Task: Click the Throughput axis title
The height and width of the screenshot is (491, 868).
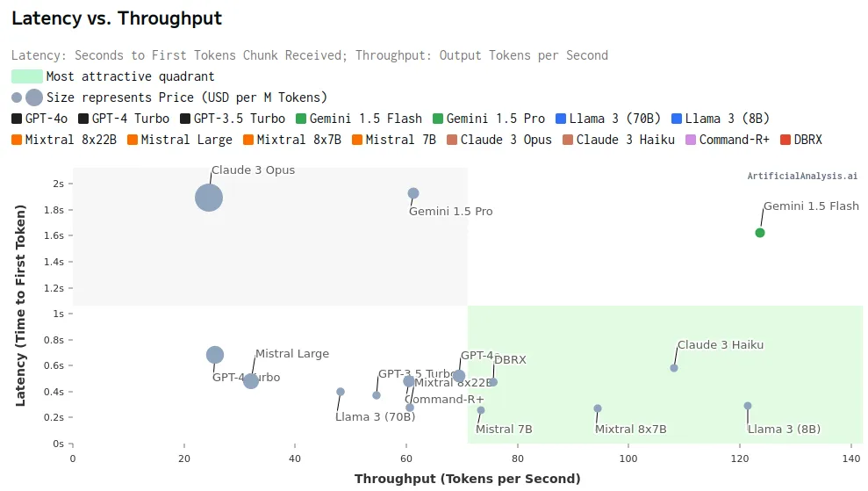Action: (x=467, y=479)
